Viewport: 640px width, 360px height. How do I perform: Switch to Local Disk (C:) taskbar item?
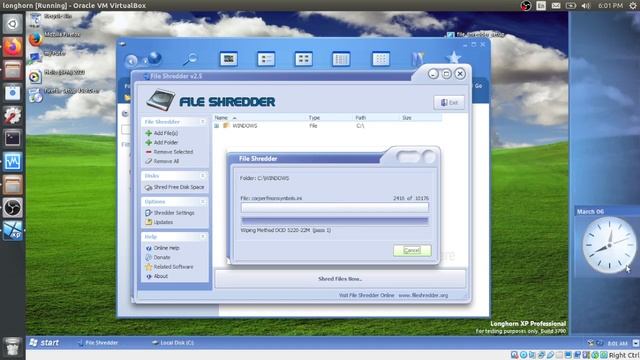pyautogui.click(x=173, y=343)
